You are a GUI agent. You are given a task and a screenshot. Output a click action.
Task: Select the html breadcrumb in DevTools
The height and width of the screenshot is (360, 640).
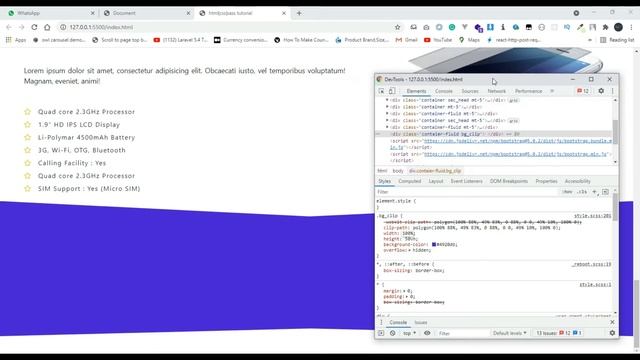(382, 171)
